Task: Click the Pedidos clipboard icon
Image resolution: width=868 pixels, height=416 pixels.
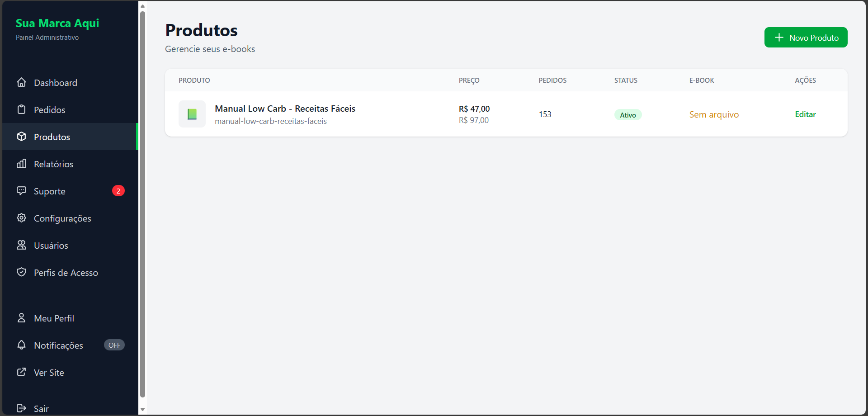Action: tap(21, 109)
